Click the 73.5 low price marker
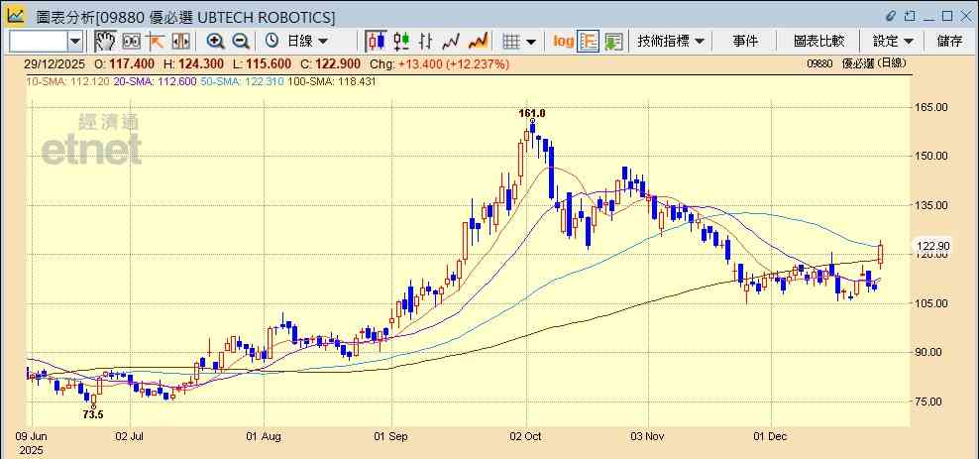 (x=94, y=414)
